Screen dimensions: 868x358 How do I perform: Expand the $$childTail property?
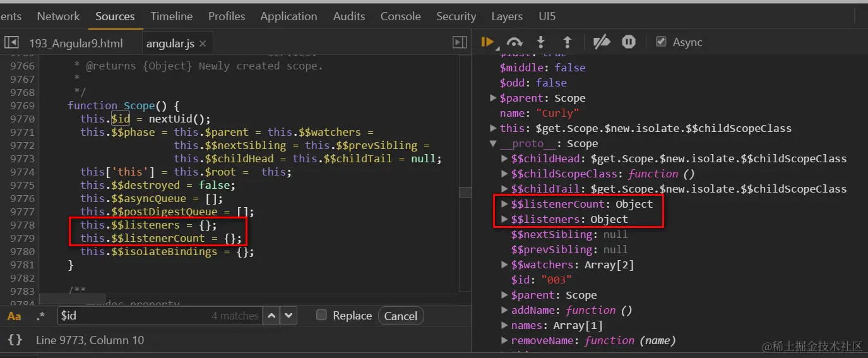click(x=505, y=189)
